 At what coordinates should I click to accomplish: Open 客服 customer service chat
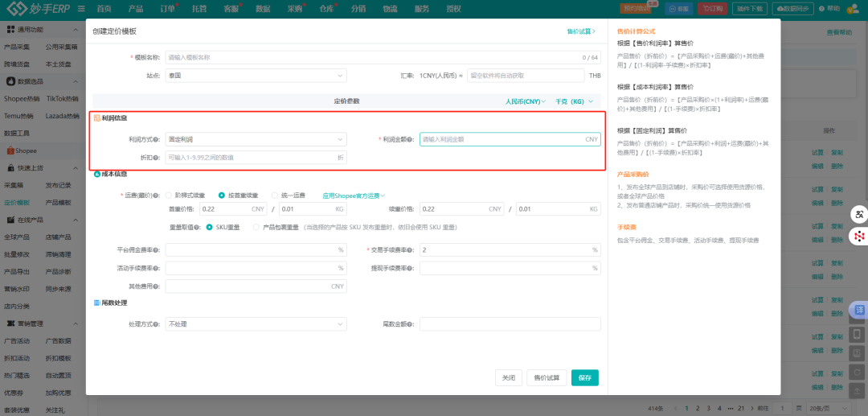pos(679,8)
